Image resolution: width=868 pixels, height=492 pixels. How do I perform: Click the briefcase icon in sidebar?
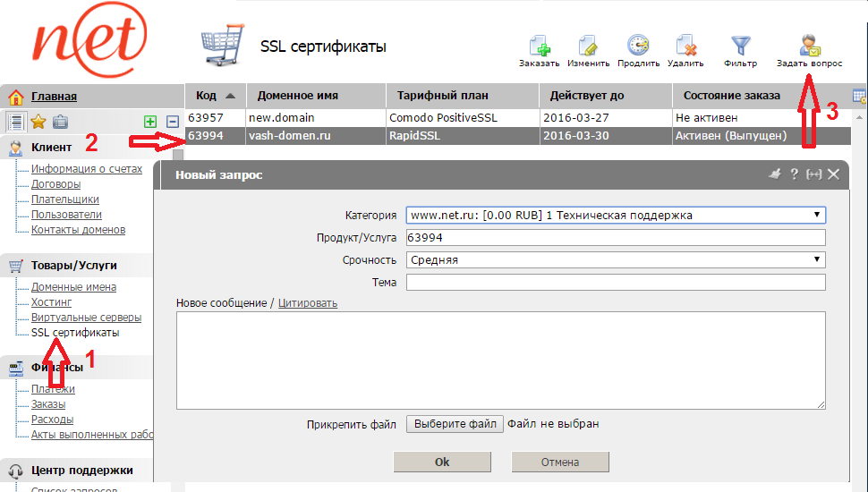point(60,121)
